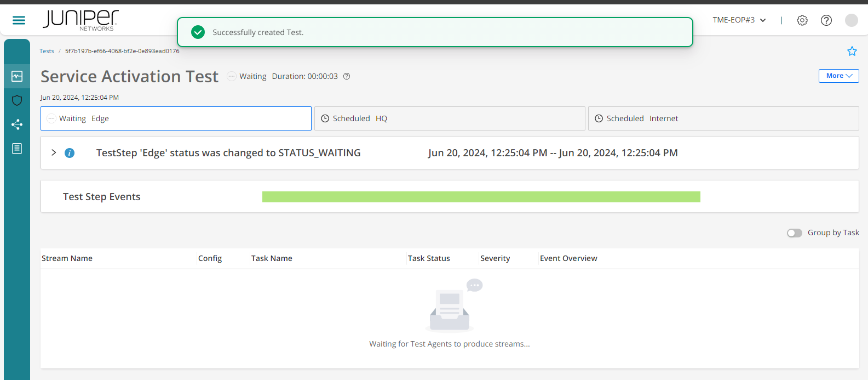Screen dimensions: 868x380
Task: Open the More dropdown button
Action: (838, 76)
